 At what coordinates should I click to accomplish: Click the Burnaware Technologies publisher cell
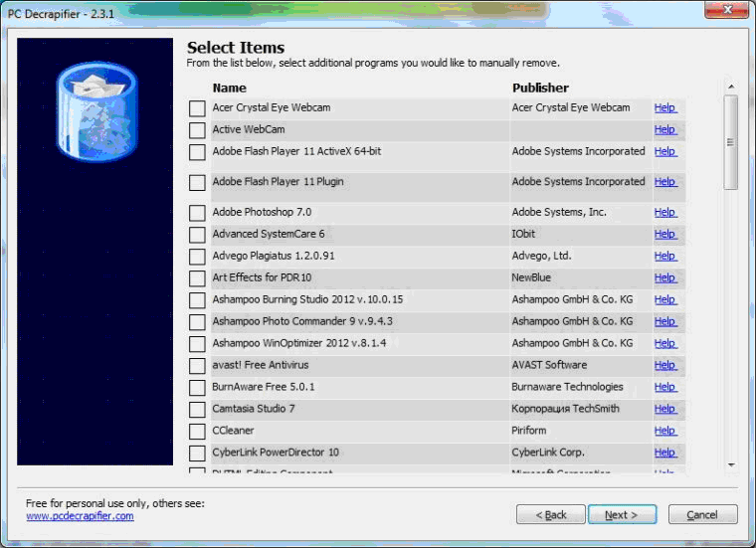(x=567, y=387)
